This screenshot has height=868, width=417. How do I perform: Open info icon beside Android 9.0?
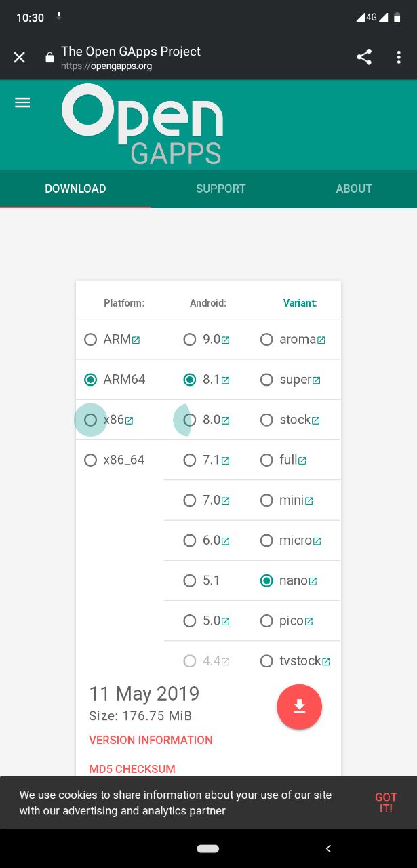[225, 340]
